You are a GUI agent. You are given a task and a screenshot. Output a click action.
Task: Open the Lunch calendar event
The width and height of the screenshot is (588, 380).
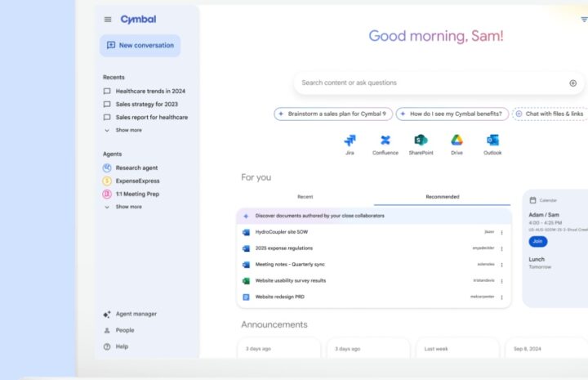537,259
